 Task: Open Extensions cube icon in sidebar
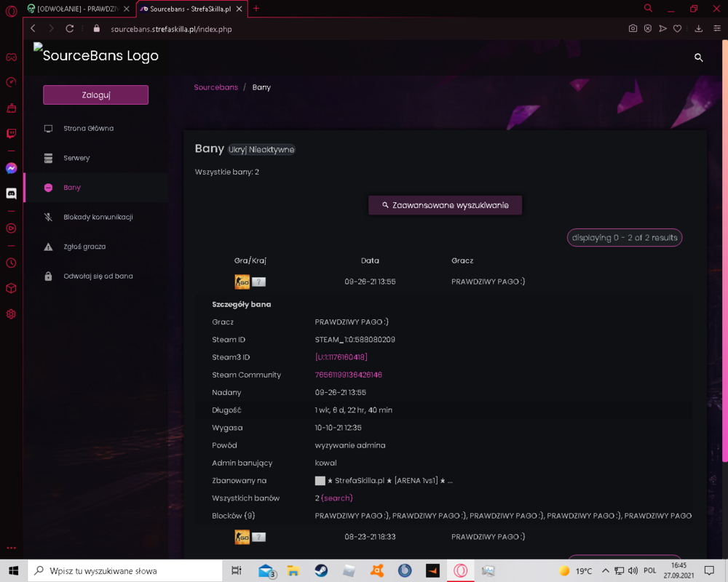pos(11,288)
